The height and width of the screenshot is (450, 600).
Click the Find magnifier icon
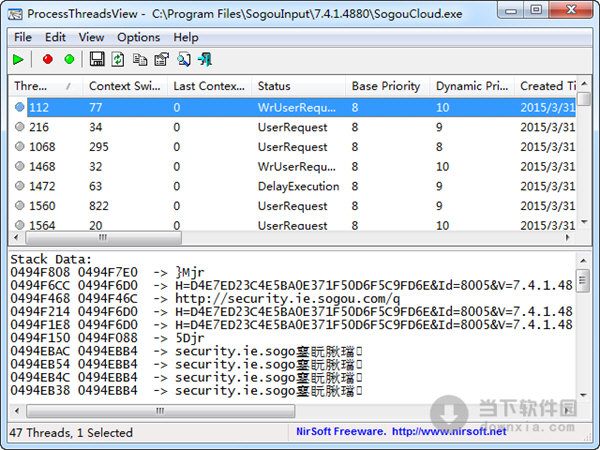184,59
